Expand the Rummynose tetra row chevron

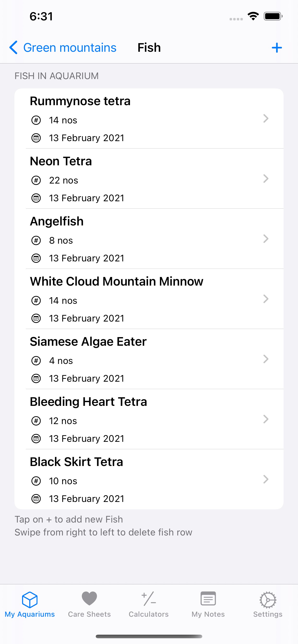coord(266,119)
